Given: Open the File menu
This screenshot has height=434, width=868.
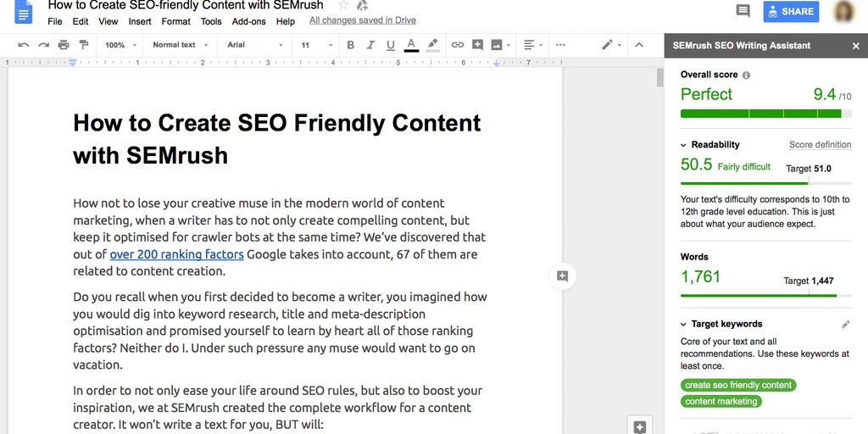Looking at the screenshot, I should [x=55, y=21].
